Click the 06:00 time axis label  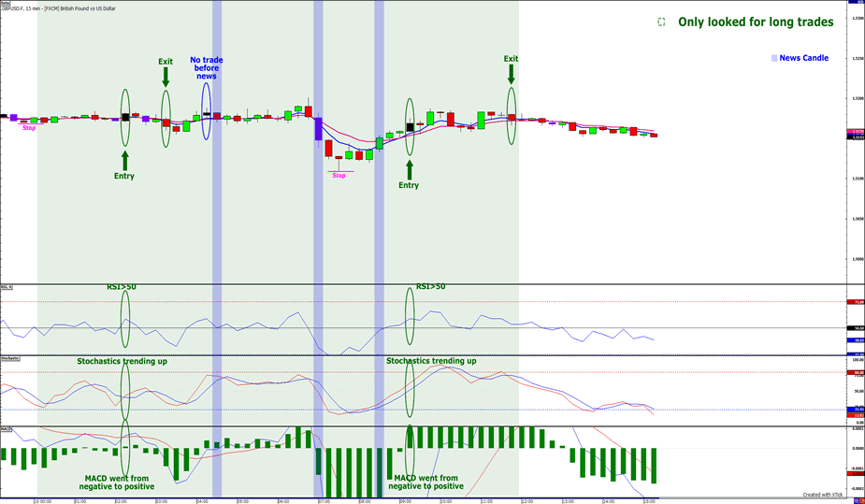(283, 501)
